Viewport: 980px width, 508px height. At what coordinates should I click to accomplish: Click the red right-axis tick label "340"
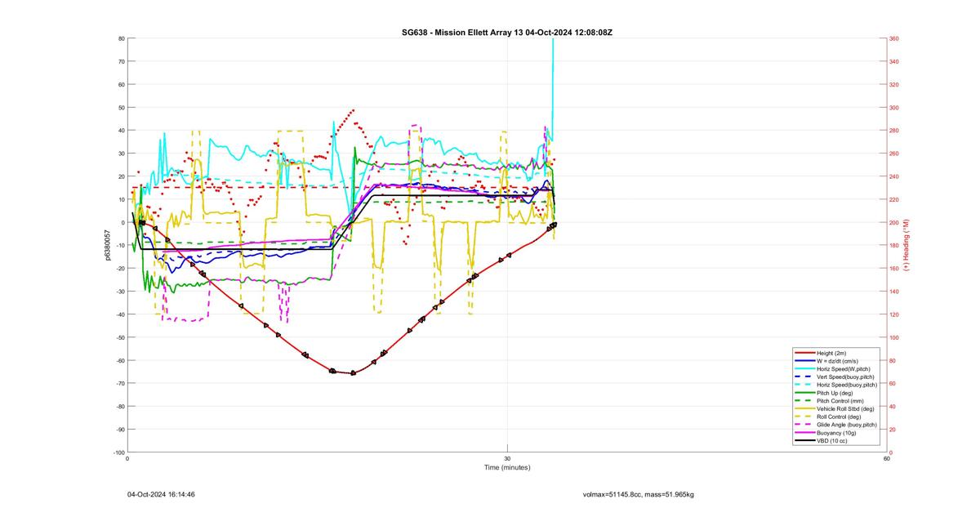[x=893, y=61]
